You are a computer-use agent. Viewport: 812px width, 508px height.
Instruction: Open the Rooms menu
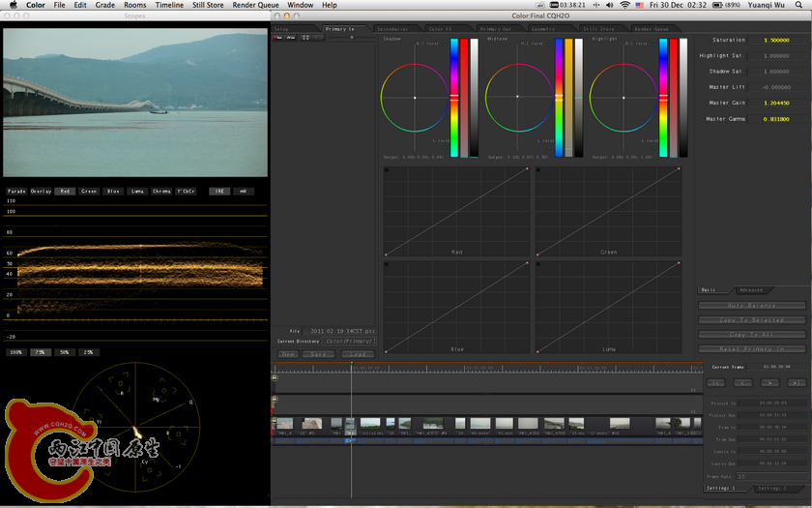[x=134, y=5]
